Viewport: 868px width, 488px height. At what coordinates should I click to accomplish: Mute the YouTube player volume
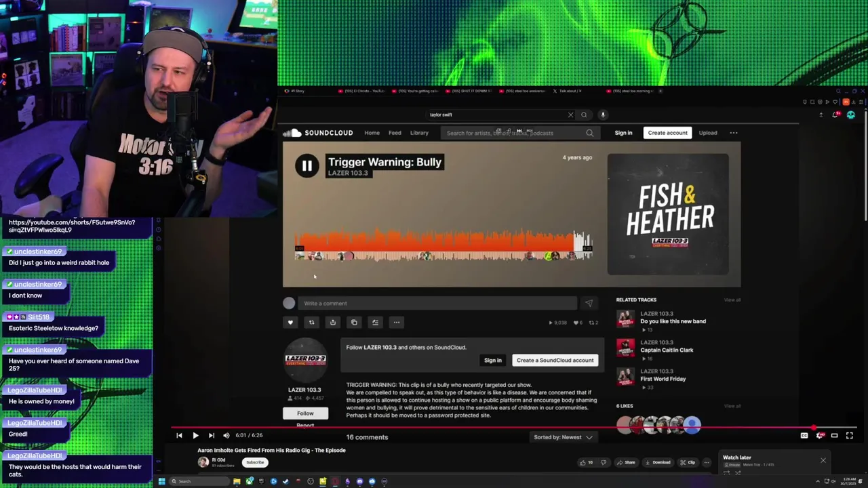click(226, 436)
